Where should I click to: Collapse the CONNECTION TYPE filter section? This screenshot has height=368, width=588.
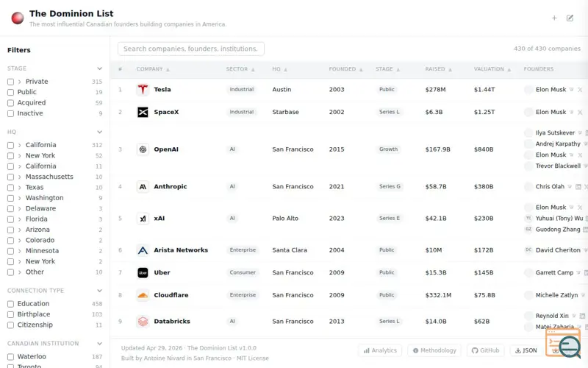click(99, 291)
